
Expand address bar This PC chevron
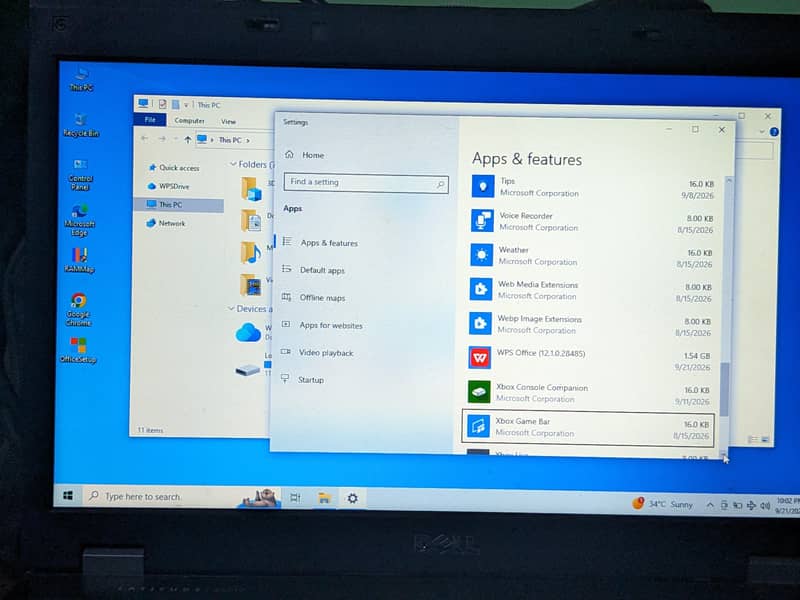pos(248,140)
